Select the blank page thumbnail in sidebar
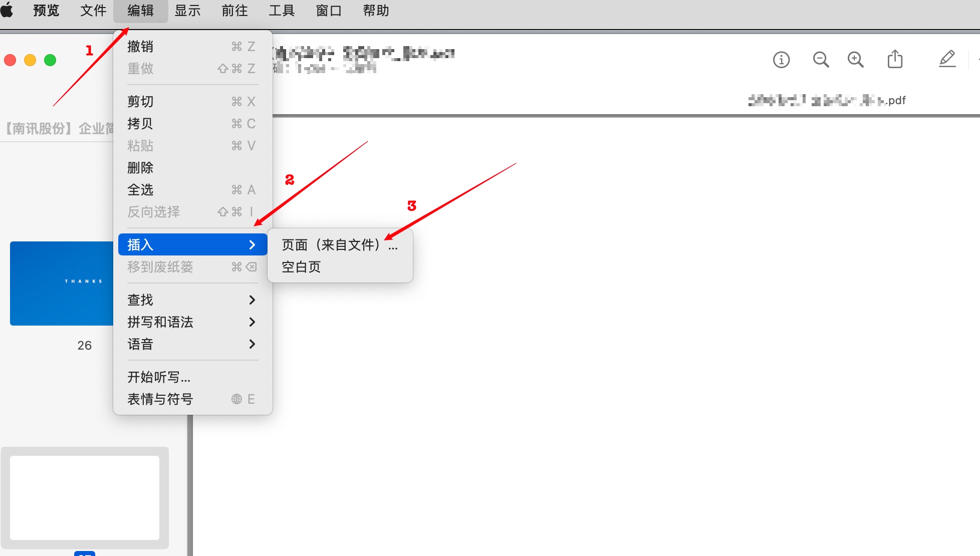The image size is (980, 556). 85,498
